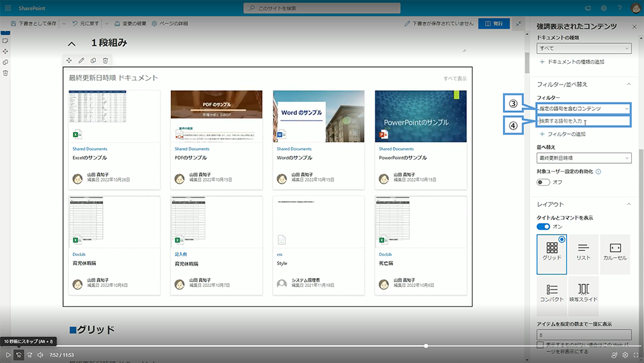Open the Excelのサンプル document title

coord(90,158)
